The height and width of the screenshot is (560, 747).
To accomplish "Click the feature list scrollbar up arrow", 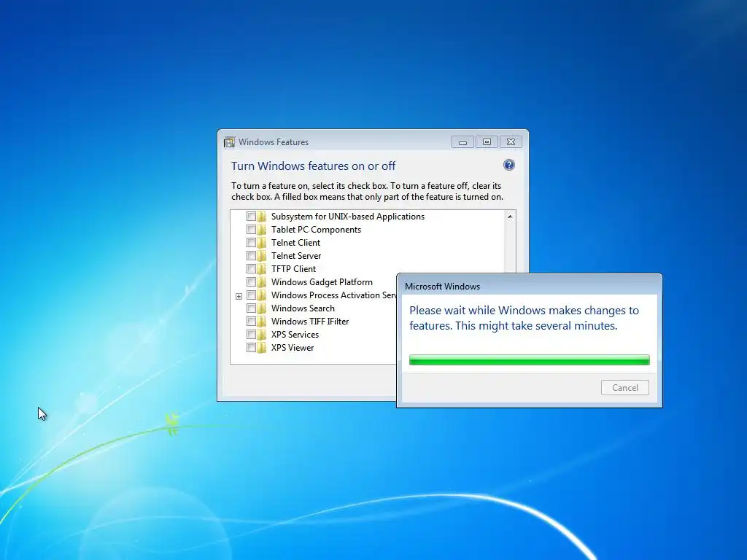I will pyautogui.click(x=510, y=217).
